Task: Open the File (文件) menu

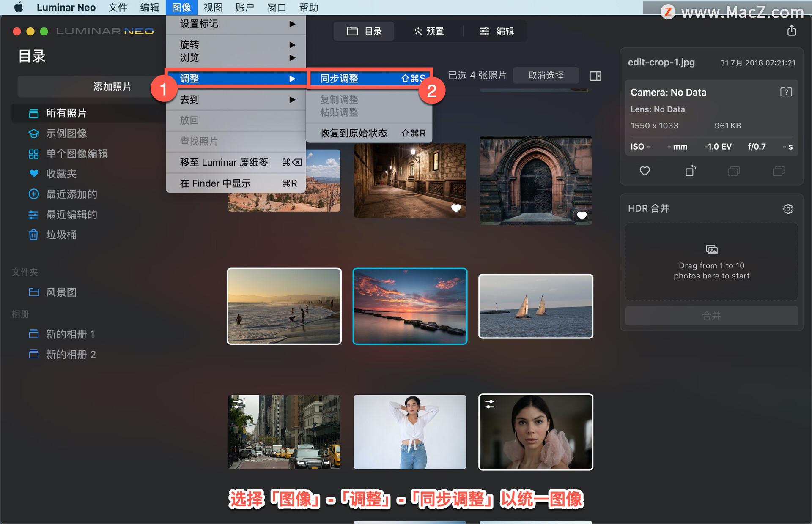Action: [118, 7]
